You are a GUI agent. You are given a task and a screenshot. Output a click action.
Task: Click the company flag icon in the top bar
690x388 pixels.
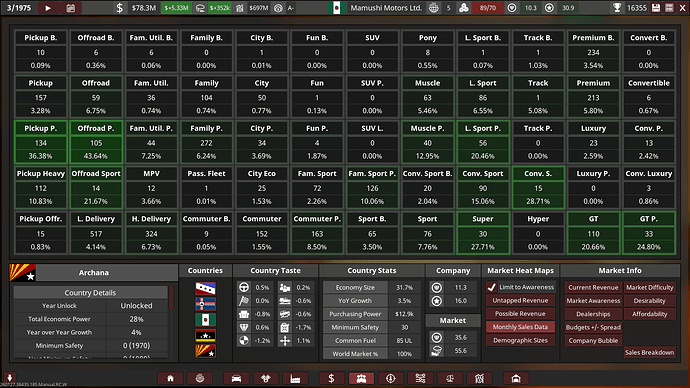point(337,8)
